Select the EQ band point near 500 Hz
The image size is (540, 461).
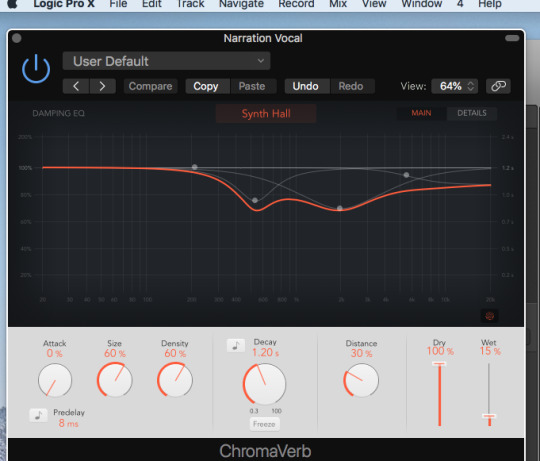pyautogui.click(x=255, y=200)
